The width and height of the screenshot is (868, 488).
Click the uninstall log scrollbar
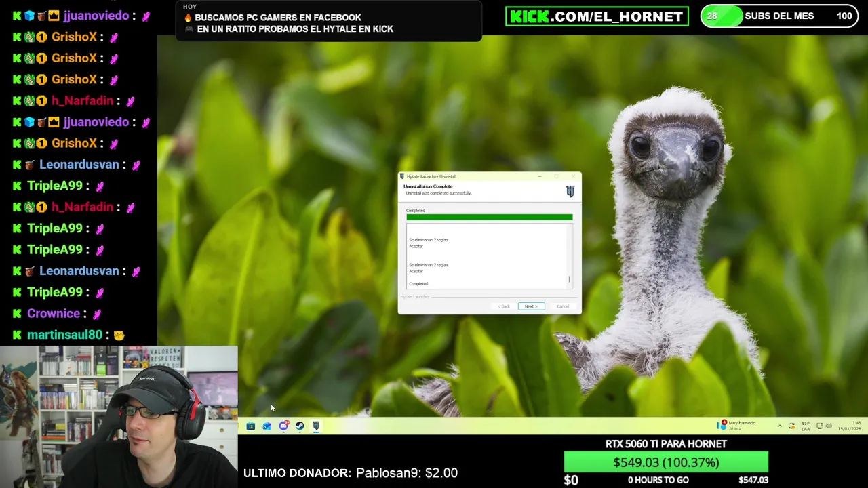(569, 256)
